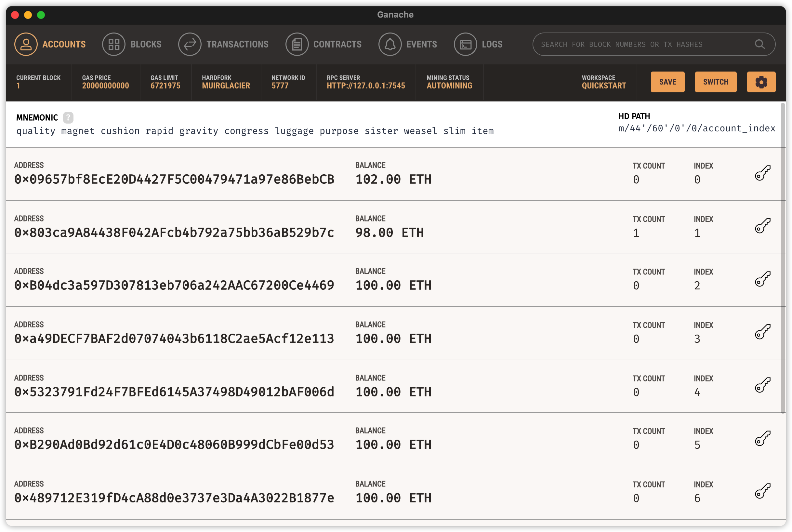Click the mnemonic phrase text
792x532 pixels.
coord(255,131)
